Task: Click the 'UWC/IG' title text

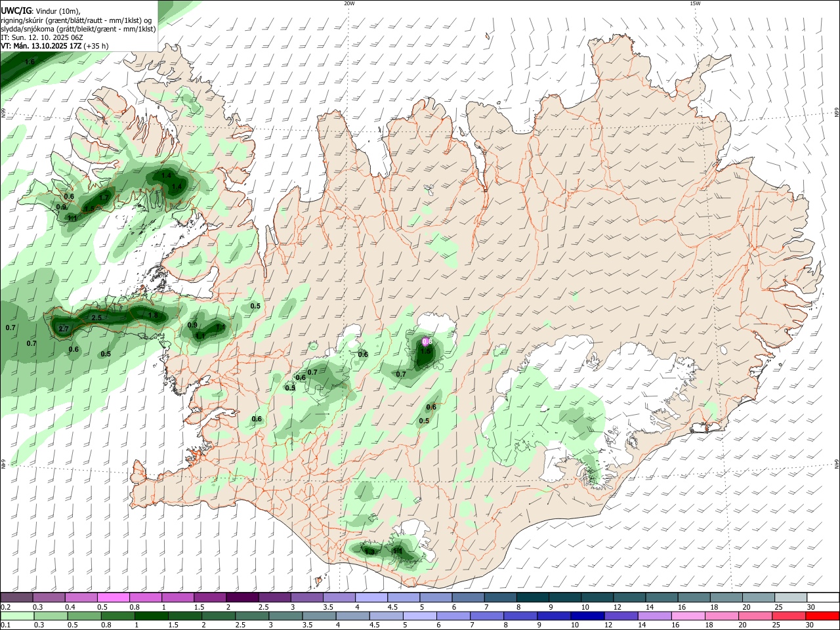Action: click(x=15, y=10)
